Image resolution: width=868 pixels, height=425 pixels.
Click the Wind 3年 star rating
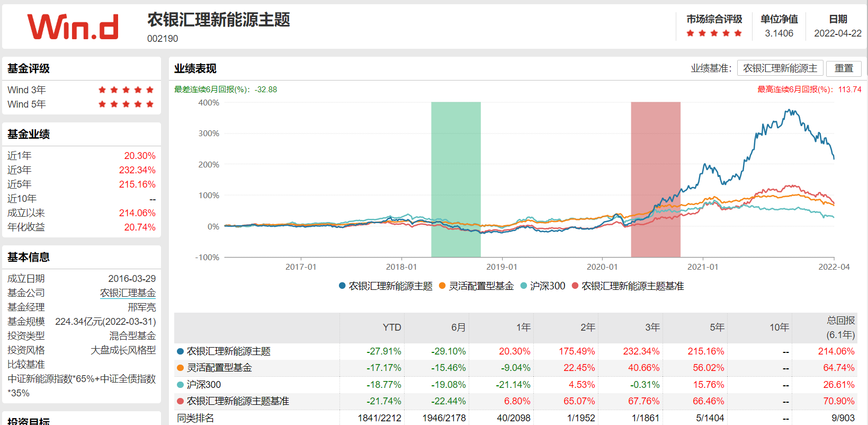[x=126, y=90]
